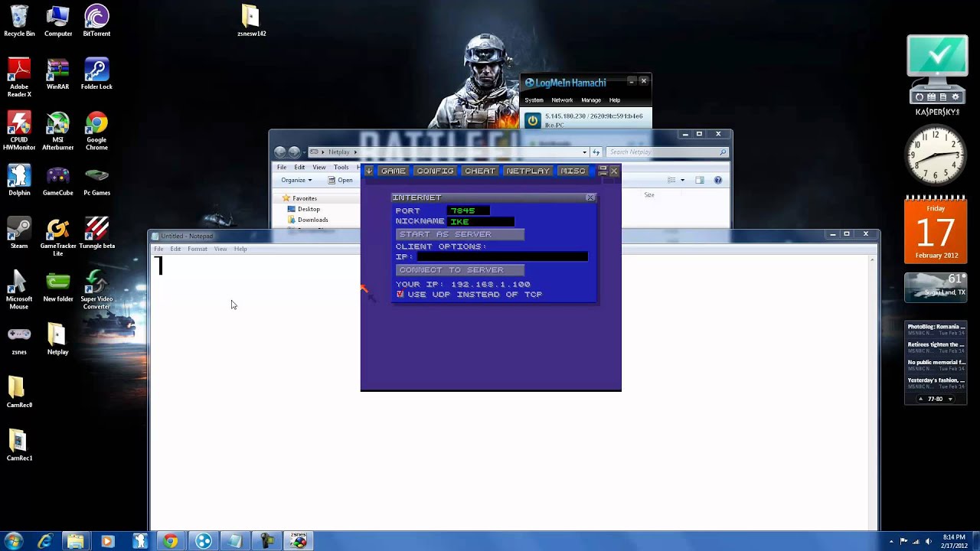The image size is (980, 551).
Task: Click the Open button in Explorer toolbar
Action: click(x=341, y=181)
